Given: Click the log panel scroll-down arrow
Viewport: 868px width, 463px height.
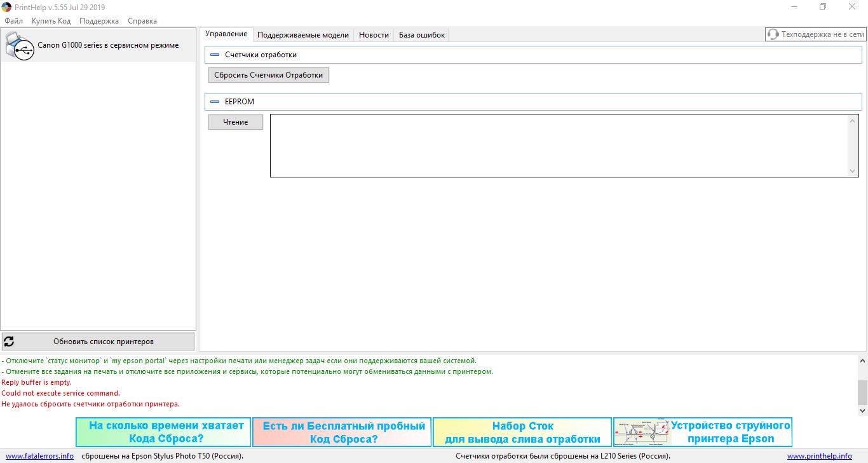Looking at the screenshot, I should (x=862, y=411).
